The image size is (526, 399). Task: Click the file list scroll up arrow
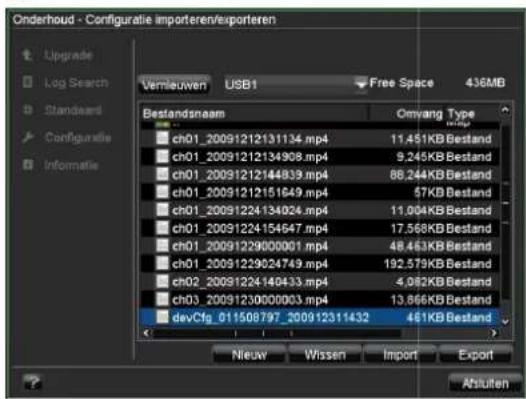pos(505,110)
